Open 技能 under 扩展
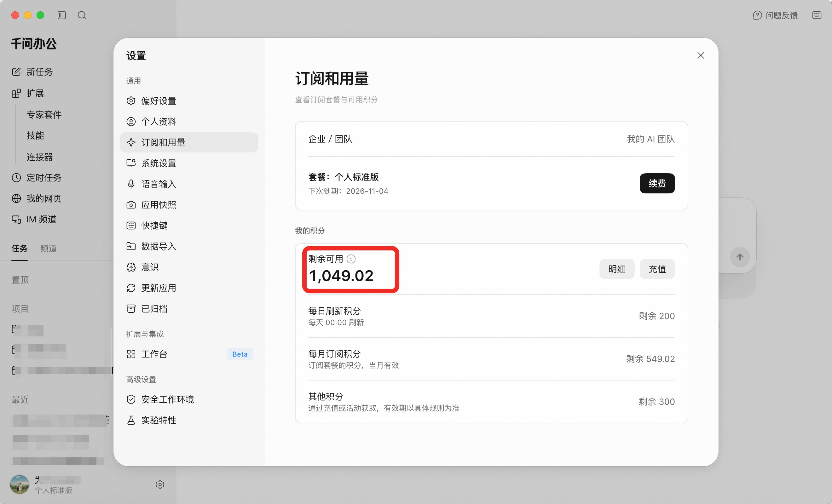This screenshot has width=832, height=504. pyautogui.click(x=35, y=136)
